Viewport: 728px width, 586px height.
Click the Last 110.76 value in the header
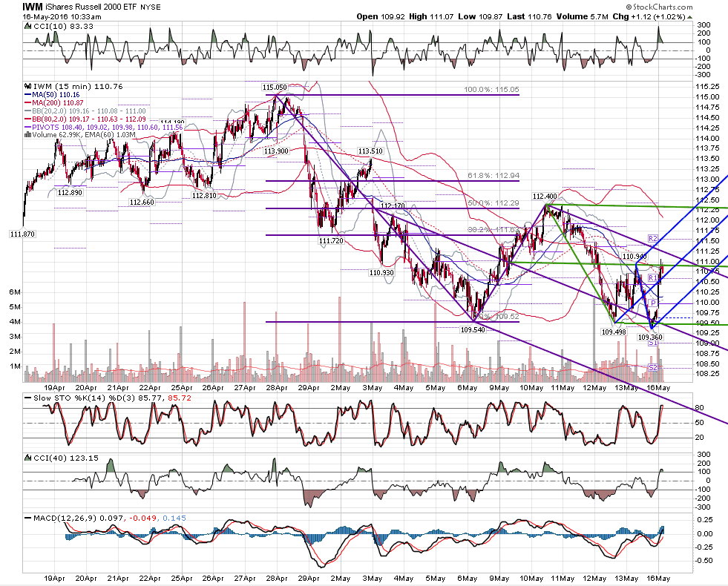coord(529,17)
